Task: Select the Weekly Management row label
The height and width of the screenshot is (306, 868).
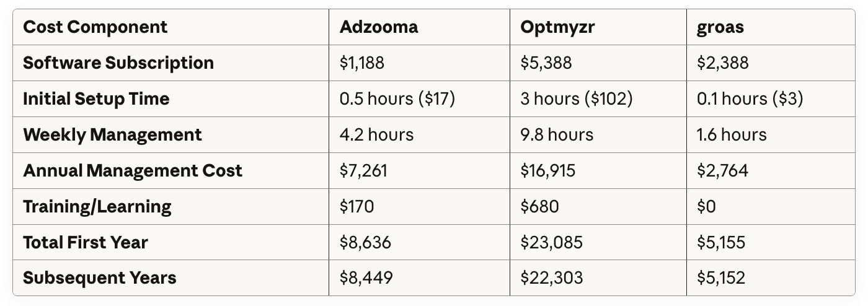Action: (112, 134)
